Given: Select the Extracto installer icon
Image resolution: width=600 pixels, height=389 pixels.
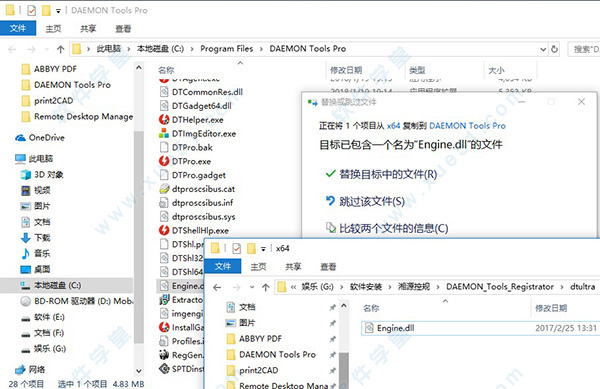Looking at the screenshot, I should (164, 299).
